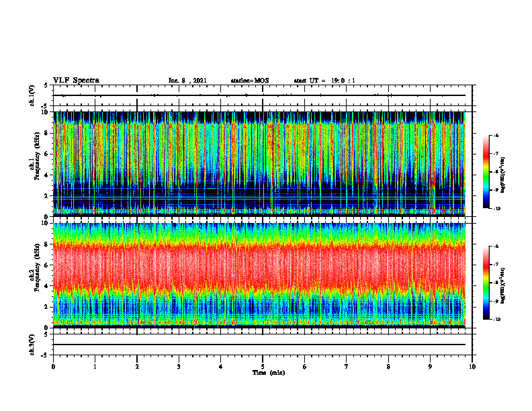Click time axis tick label "9"

coord(430,367)
